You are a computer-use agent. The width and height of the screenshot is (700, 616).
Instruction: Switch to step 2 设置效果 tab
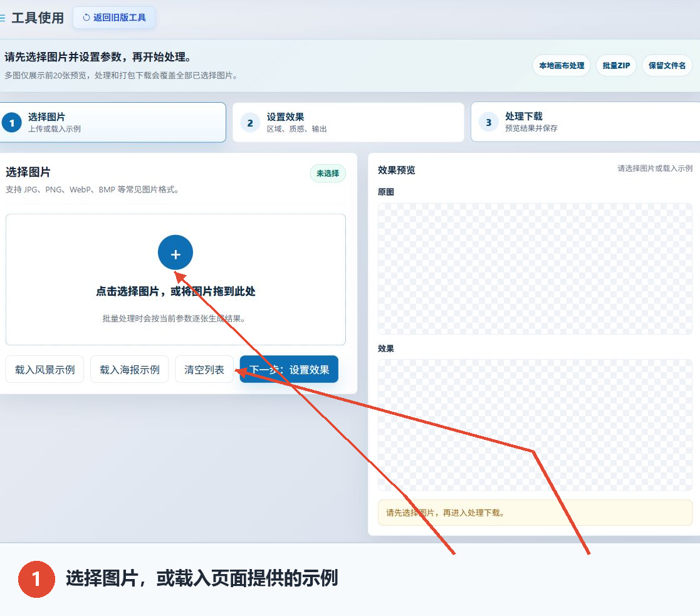point(348,122)
